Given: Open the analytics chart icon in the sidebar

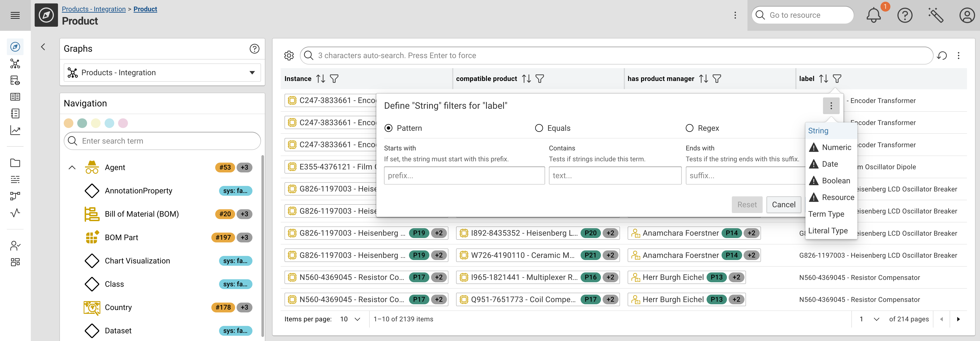Looking at the screenshot, I should pos(15,130).
